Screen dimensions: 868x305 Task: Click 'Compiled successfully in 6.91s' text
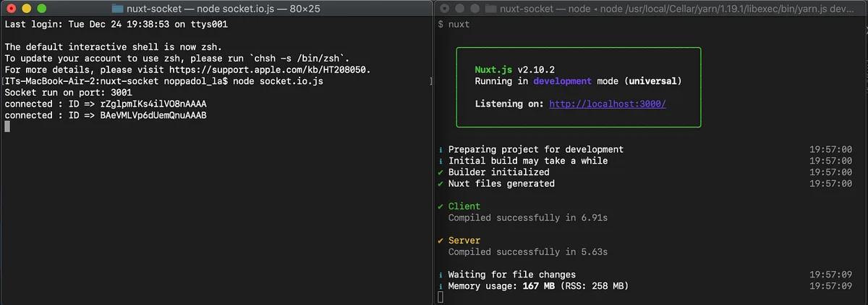tap(528, 217)
